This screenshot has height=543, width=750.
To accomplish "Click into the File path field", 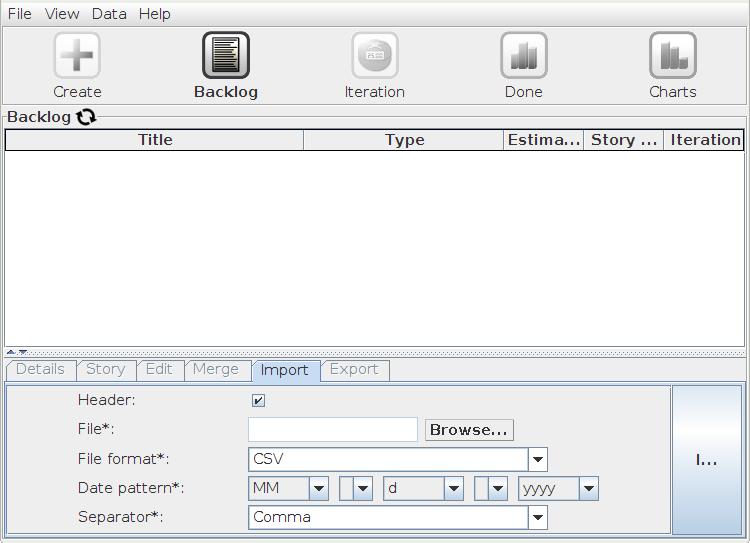I will click(x=333, y=430).
